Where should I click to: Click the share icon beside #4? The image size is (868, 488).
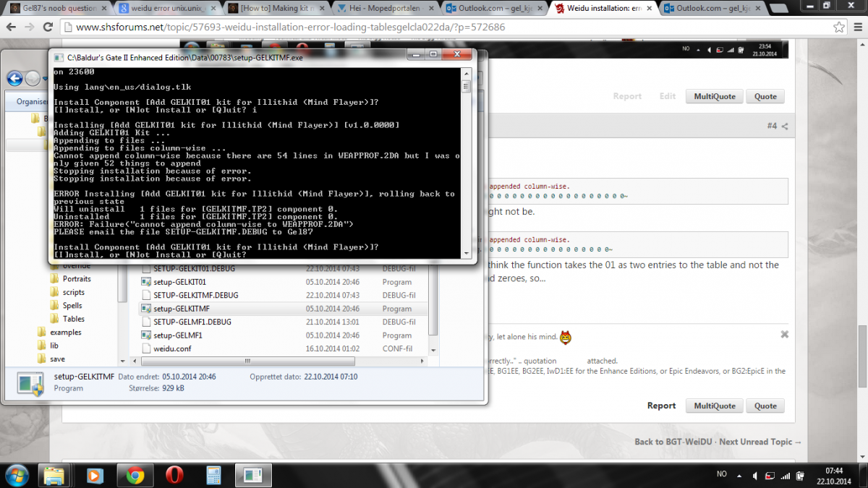point(785,126)
